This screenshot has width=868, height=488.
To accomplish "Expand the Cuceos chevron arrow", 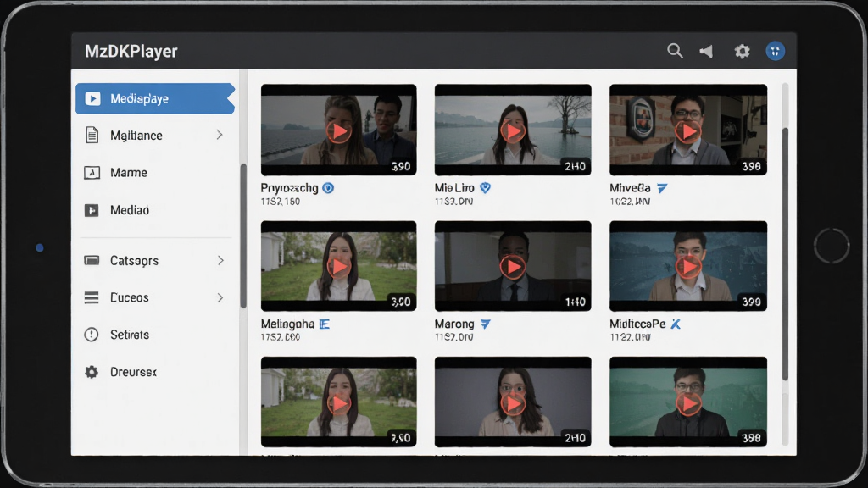I will pyautogui.click(x=220, y=297).
